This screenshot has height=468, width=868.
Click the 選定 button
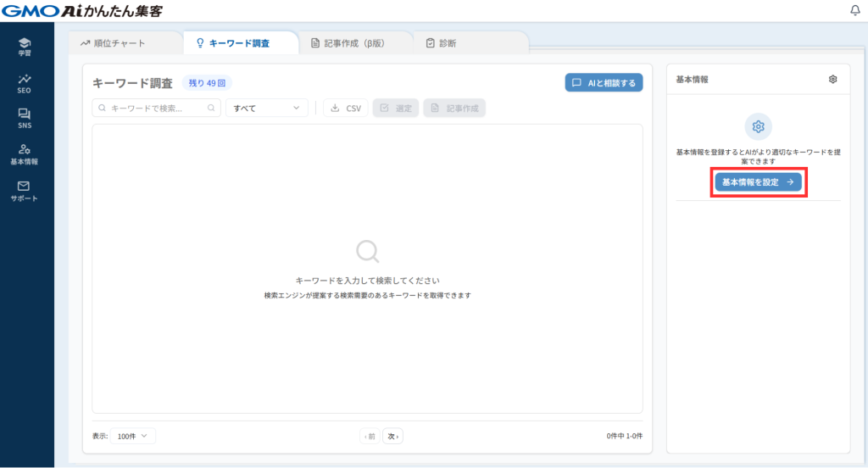[x=396, y=109]
